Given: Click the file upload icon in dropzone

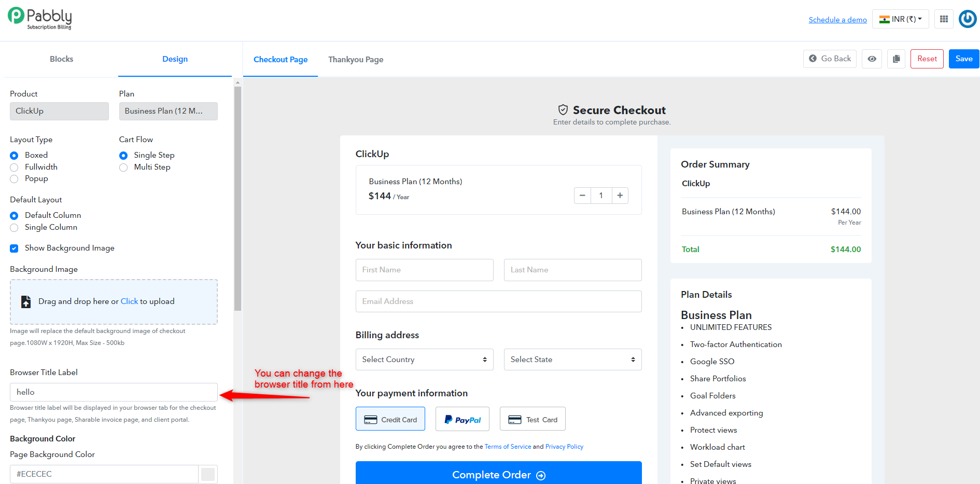Looking at the screenshot, I should [x=26, y=301].
